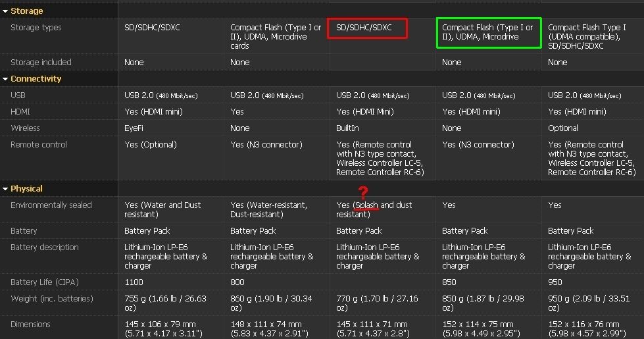Screen dimensions: 644x339
Task: Select the Storage included row label
Action: [41, 63]
